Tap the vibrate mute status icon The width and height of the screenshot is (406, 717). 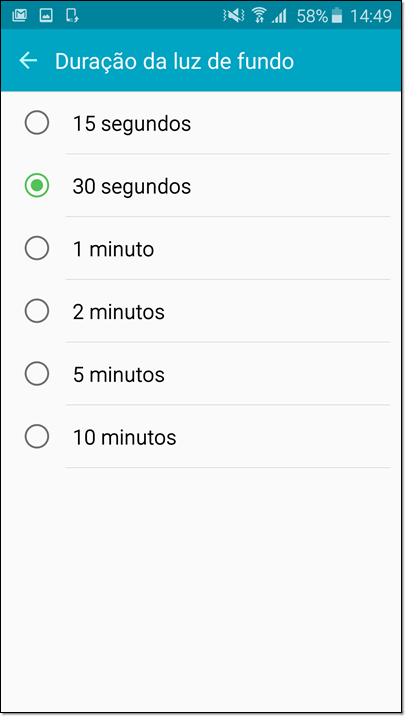pyautogui.click(x=234, y=16)
